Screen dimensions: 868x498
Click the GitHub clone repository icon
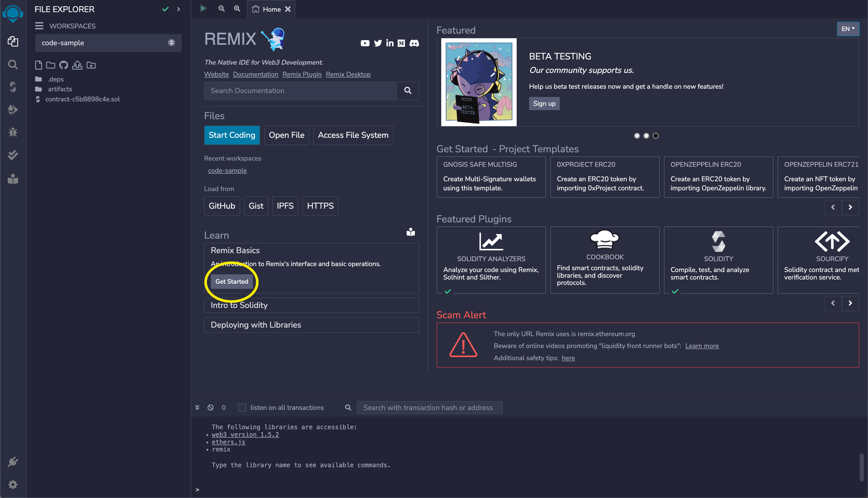[x=64, y=65]
